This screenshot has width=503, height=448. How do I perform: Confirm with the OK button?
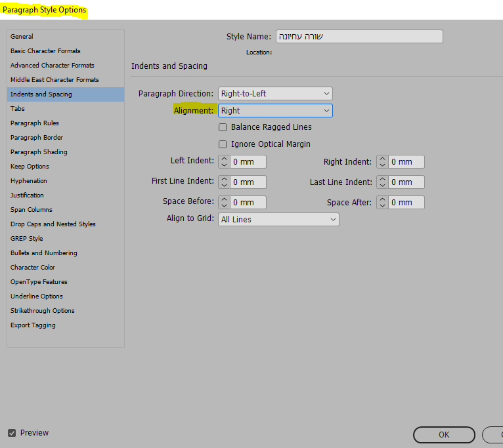click(x=444, y=435)
